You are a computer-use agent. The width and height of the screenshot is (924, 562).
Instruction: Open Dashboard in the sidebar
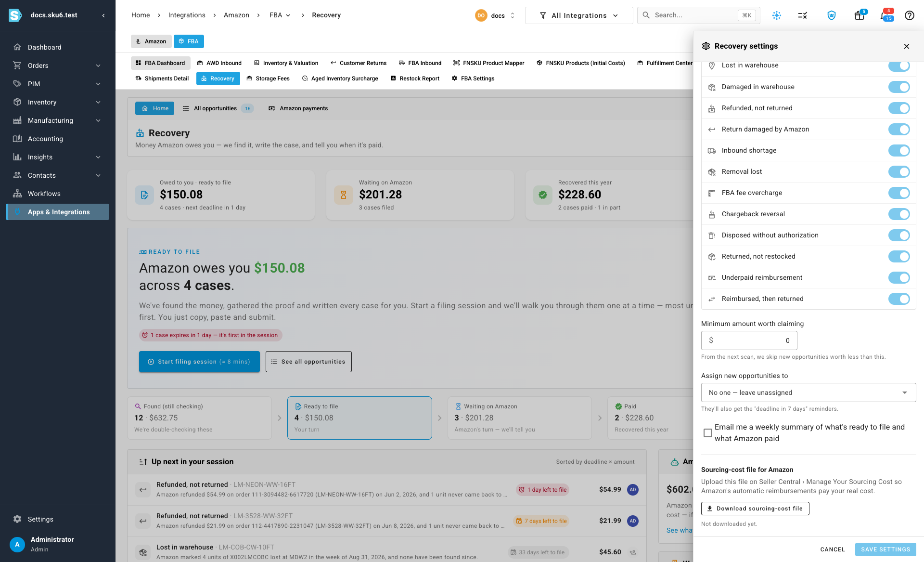coord(58,47)
